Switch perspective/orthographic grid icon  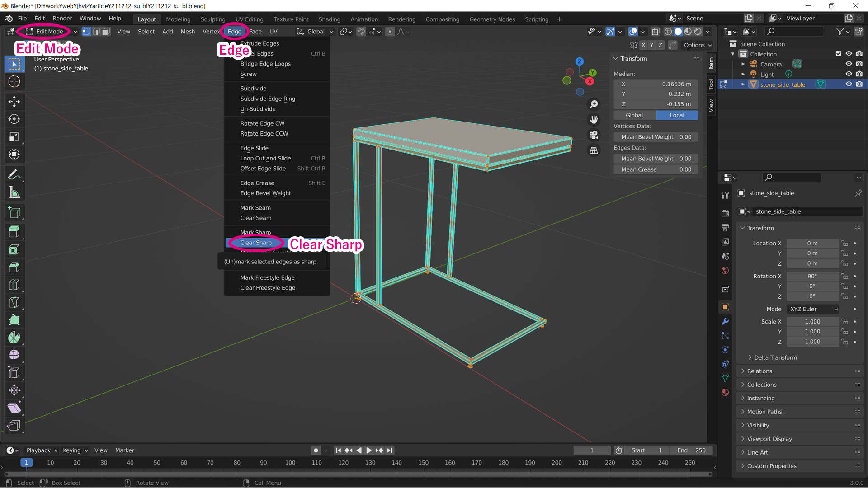coord(594,150)
